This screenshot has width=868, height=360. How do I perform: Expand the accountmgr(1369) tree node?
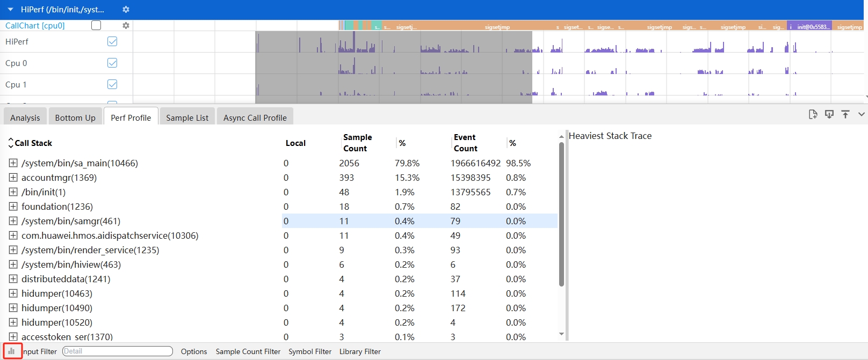[x=13, y=178]
